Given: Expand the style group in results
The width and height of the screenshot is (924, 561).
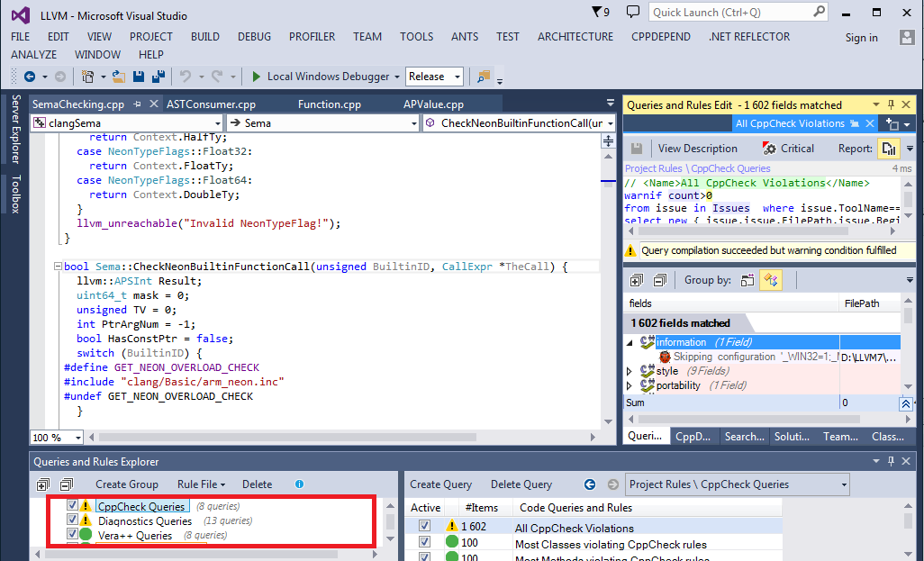Looking at the screenshot, I should 630,371.
